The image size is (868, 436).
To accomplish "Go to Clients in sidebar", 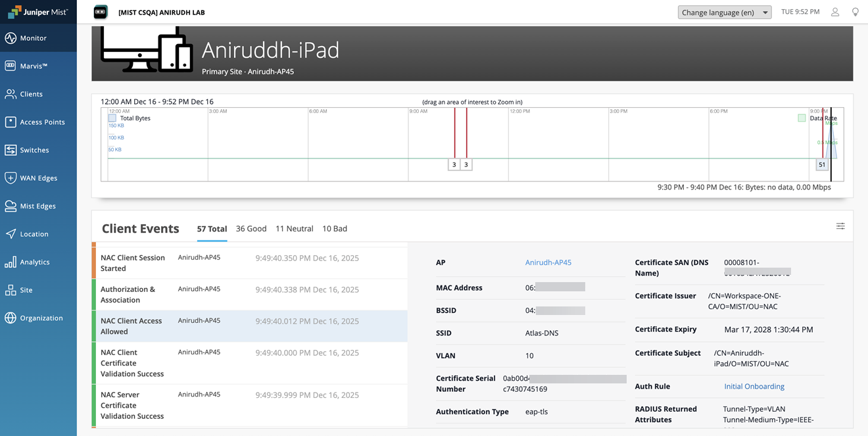I will pyautogui.click(x=31, y=94).
